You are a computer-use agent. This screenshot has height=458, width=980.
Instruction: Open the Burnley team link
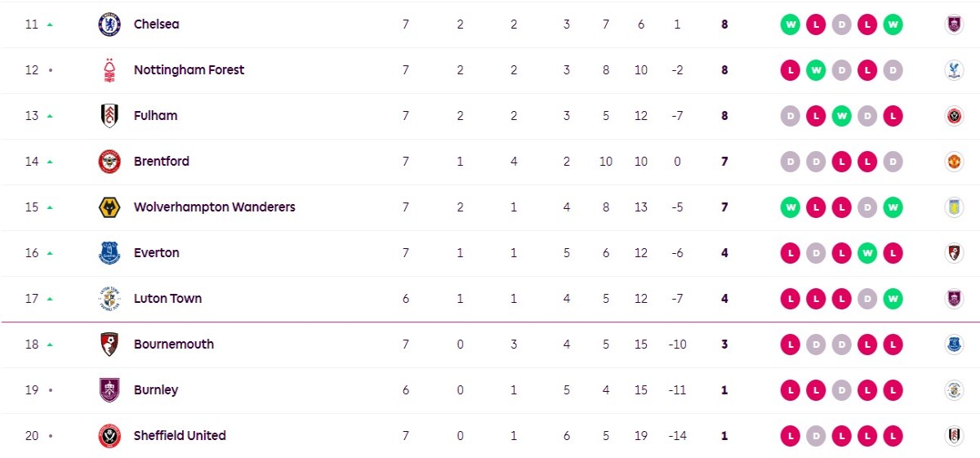[156, 390]
